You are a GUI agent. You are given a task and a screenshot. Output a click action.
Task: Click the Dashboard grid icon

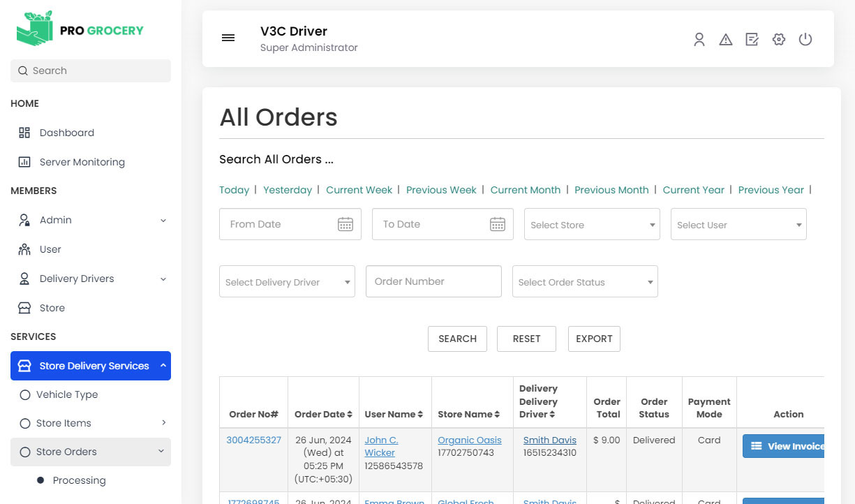pyautogui.click(x=24, y=133)
